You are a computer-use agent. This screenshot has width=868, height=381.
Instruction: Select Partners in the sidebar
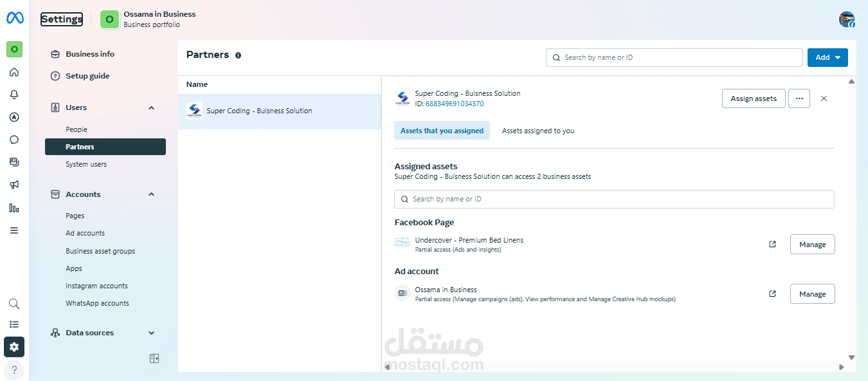(x=105, y=147)
